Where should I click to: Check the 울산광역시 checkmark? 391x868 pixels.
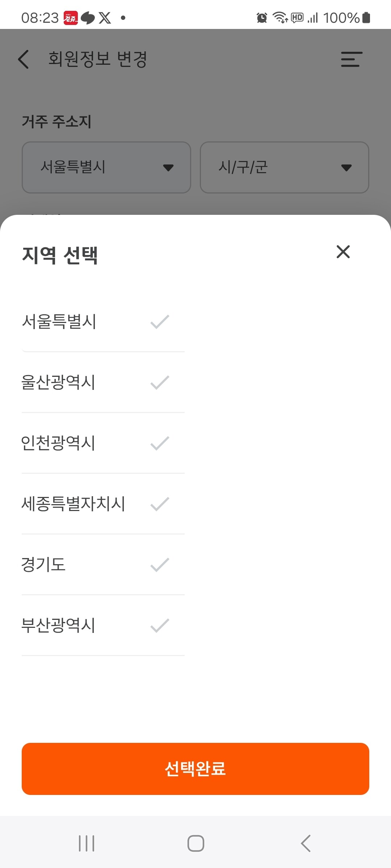[160, 382]
